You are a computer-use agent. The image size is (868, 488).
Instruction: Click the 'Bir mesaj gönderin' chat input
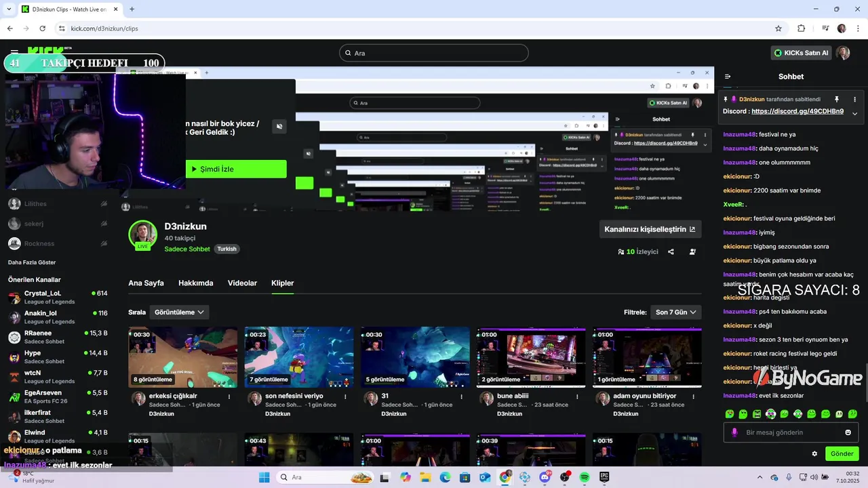pyautogui.click(x=791, y=432)
